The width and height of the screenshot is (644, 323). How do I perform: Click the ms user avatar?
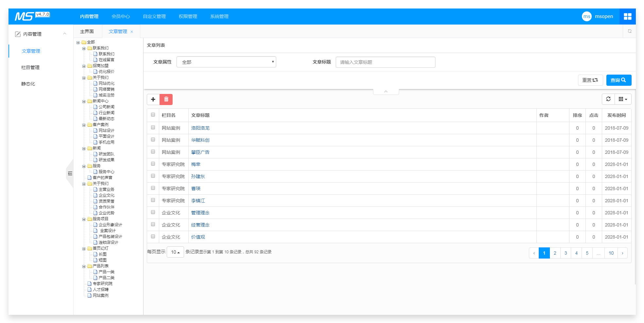pyautogui.click(x=586, y=16)
